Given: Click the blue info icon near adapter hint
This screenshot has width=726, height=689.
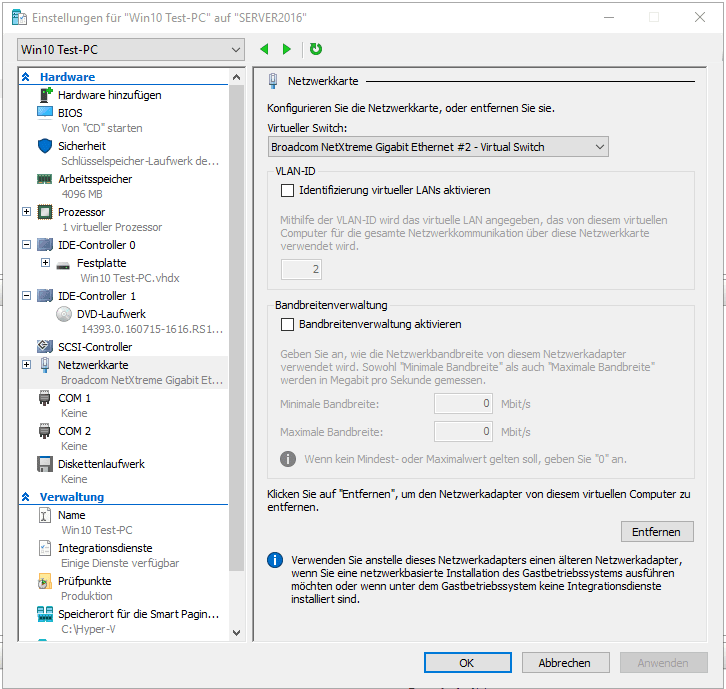Looking at the screenshot, I should (x=275, y=560).
